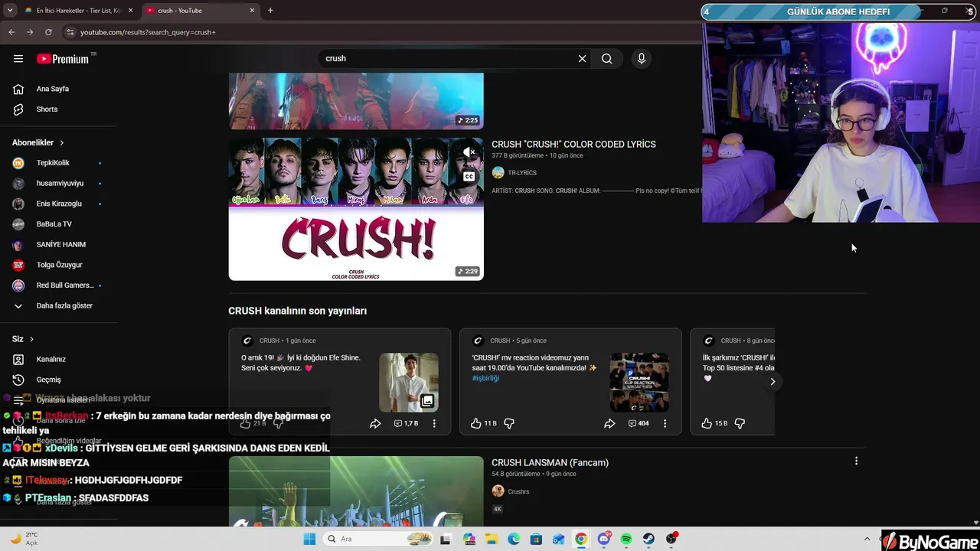This screenshot has width=980, height=551.
Task: Follow the #işbirliği hashtag link
Action: tap(485, 378)
